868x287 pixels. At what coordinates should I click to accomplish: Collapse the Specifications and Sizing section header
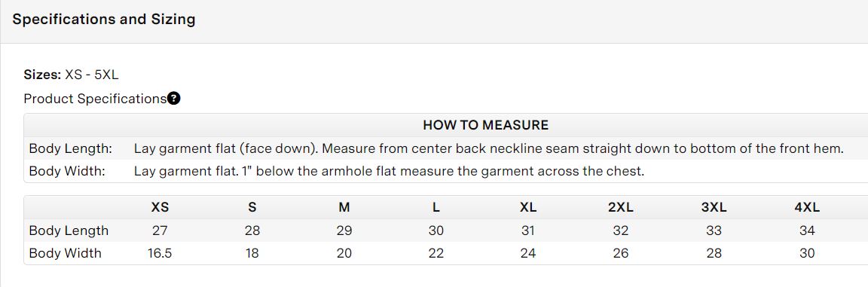[434, 22]
